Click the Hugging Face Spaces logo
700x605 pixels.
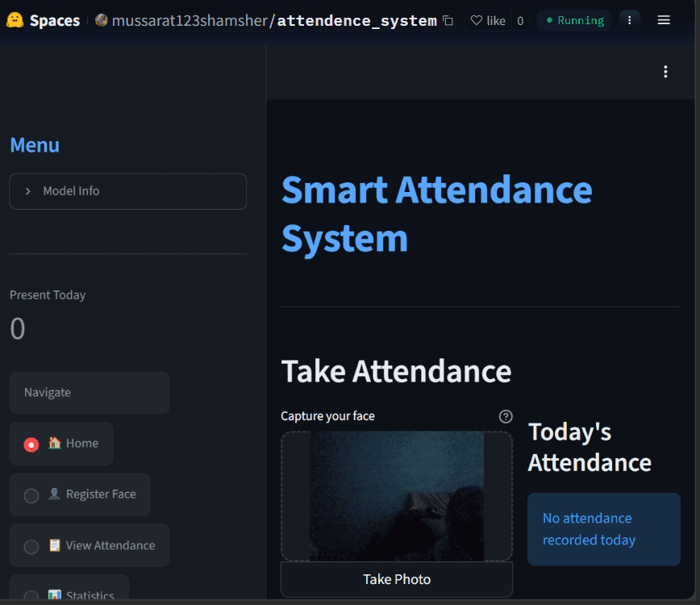pos(15,20)
